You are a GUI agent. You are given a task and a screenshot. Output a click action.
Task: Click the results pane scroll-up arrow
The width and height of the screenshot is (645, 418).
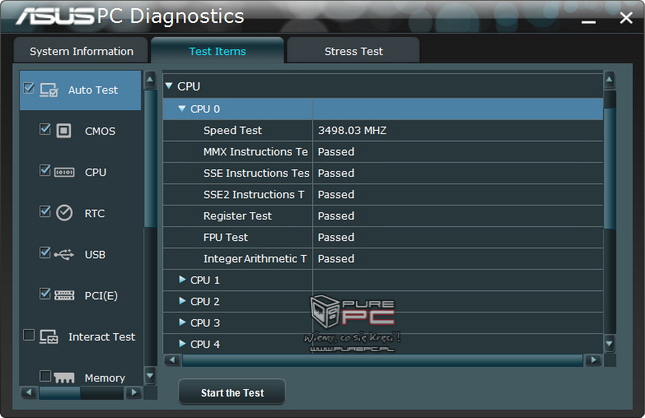[x=610, y=80]
